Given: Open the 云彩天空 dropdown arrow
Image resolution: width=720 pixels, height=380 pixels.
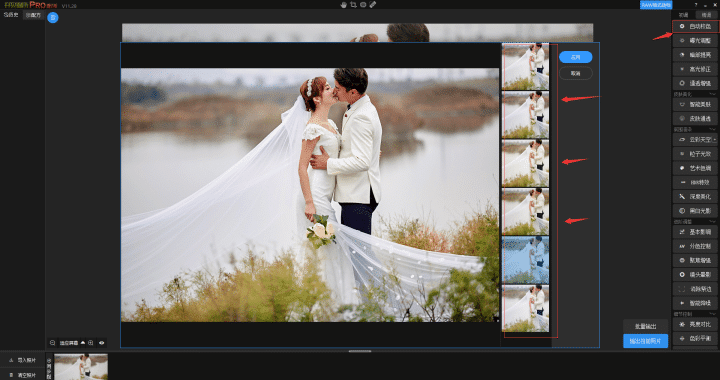Looking at the screenshot, I should coord(714,140).
